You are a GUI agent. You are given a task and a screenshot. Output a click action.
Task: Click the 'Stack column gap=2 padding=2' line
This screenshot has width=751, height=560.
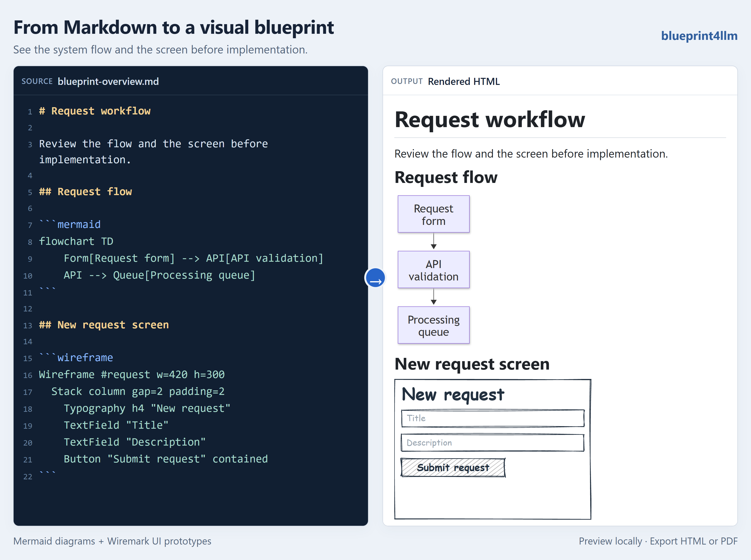tap(138, 392)
